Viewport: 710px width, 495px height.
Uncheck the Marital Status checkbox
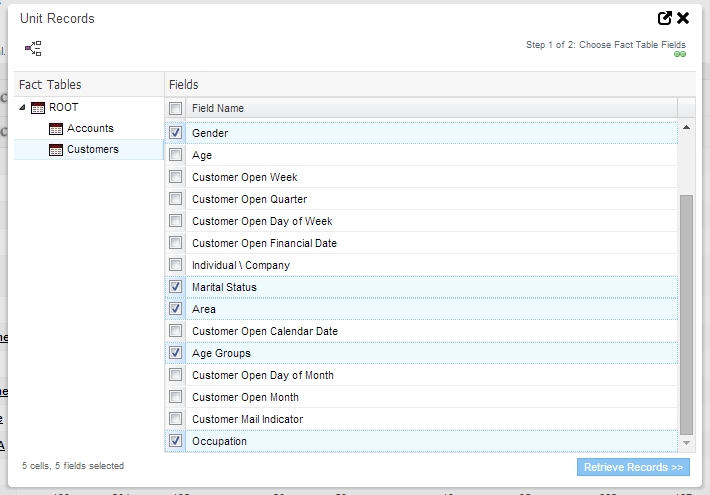click(176, 287)
